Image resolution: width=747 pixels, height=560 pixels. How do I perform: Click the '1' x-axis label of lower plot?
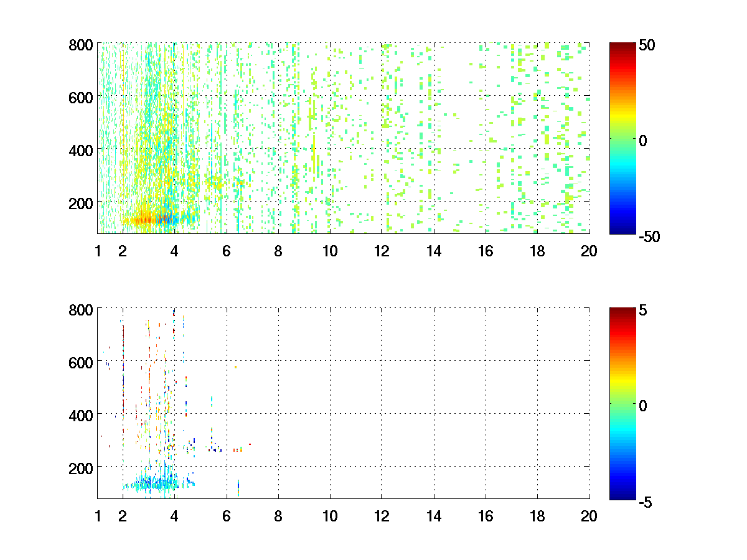98,516
